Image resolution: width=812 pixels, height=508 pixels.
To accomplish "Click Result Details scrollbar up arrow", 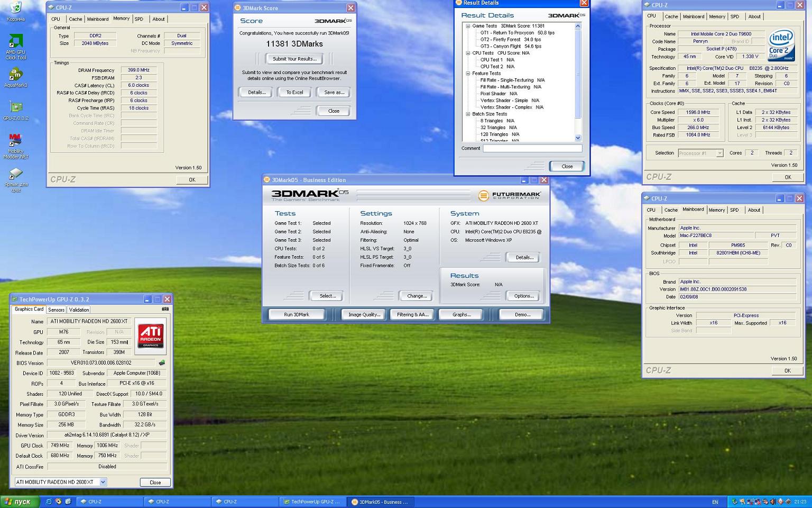I will [x=578, y=26].
